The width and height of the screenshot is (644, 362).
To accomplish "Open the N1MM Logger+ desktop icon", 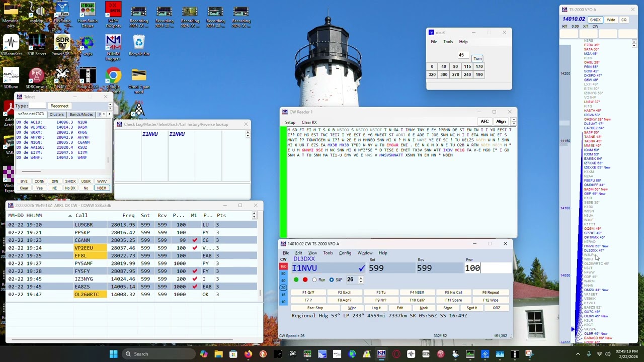I will 113,48.
